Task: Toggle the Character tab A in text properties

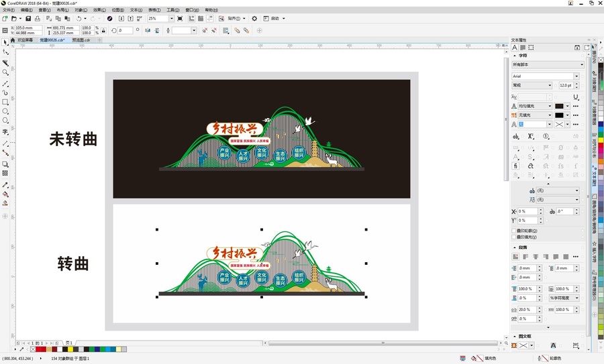Action: tap(515, 48)
